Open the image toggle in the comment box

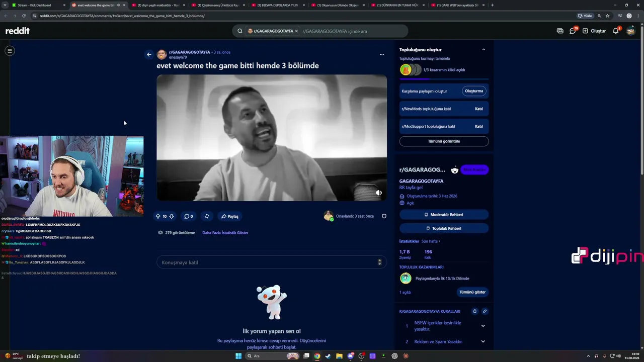(379, 262)
